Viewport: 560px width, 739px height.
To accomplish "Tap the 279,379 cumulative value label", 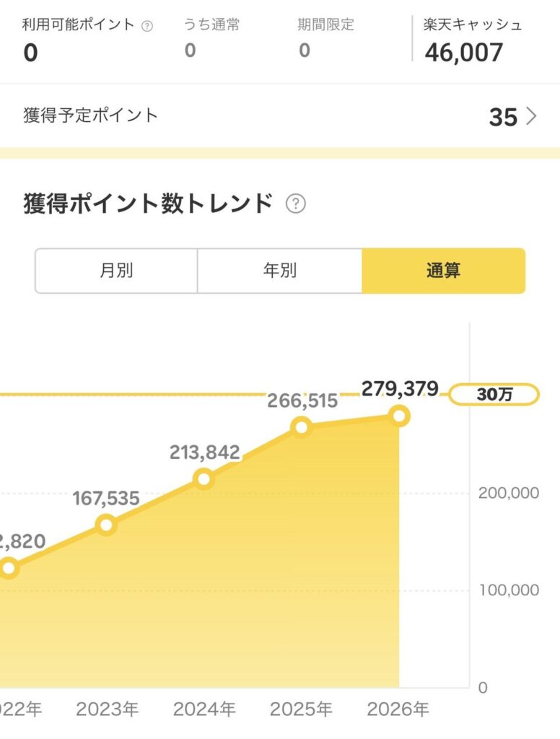I will [400, 389].
